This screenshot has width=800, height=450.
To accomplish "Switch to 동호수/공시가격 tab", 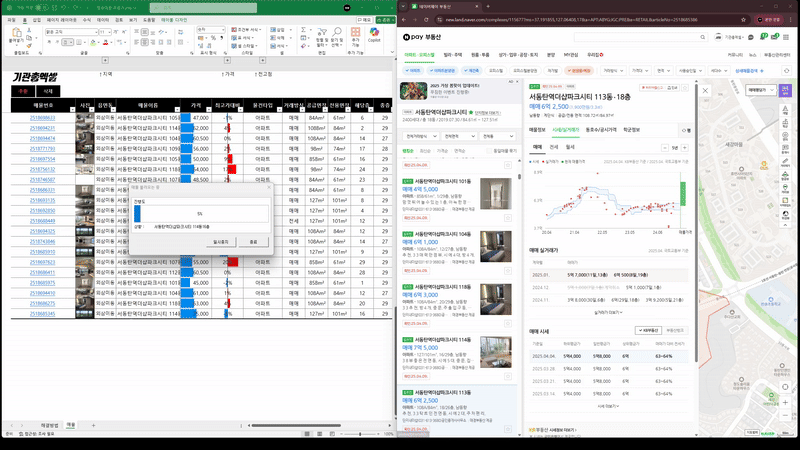I will tap(601, 130).
